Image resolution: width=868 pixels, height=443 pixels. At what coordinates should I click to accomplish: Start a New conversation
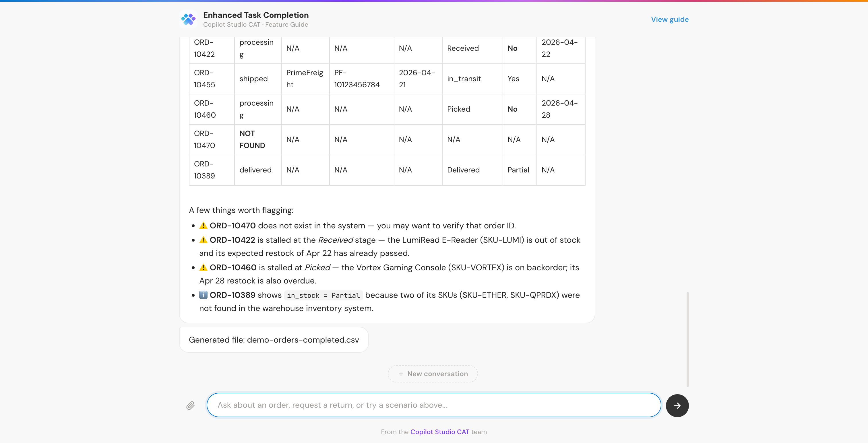click(x=433, y=374)
